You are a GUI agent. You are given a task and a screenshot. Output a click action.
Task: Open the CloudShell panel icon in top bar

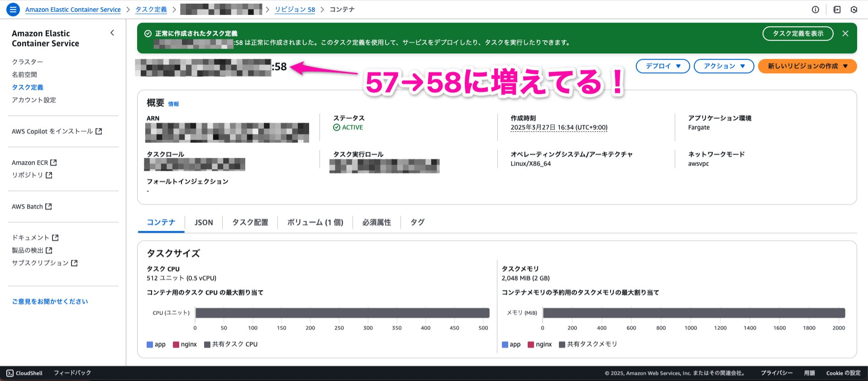coord(837,10)
